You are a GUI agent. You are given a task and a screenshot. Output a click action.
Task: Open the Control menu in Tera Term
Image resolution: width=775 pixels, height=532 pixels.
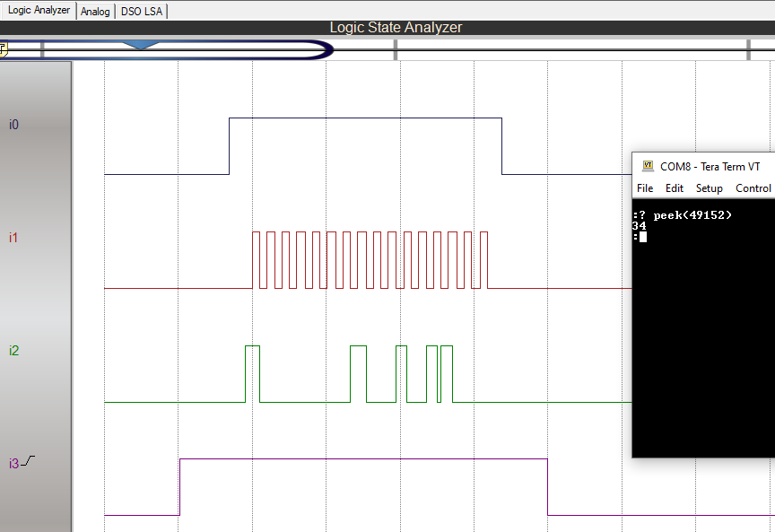pyautogui.click(x=753, y=188)
